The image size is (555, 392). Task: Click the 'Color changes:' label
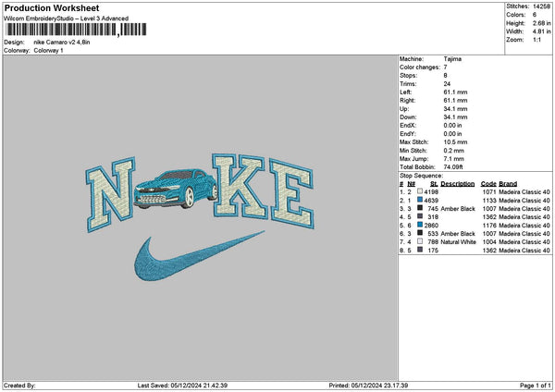420,67
